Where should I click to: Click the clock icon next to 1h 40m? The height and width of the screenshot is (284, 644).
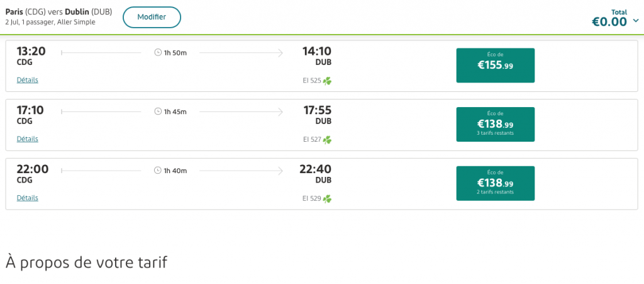click(158, 171)
